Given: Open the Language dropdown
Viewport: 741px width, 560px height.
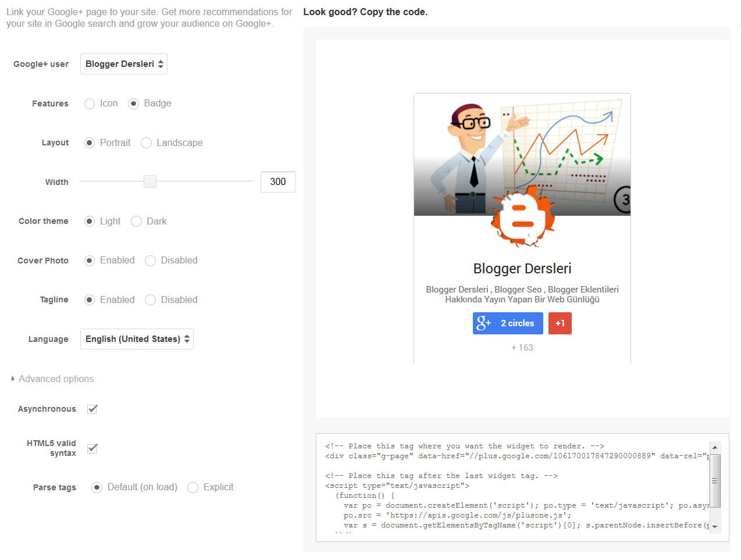Looking at the screenshot, I should 137,339.
